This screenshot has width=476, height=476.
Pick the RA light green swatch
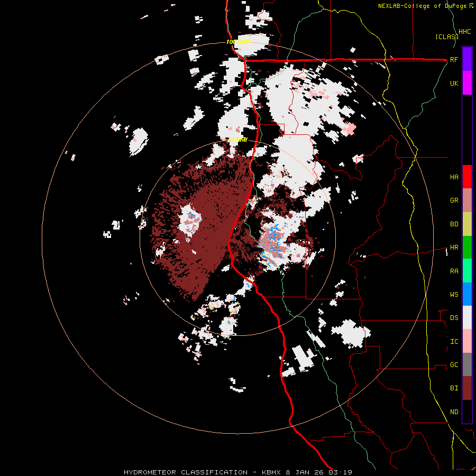(467, 271)
